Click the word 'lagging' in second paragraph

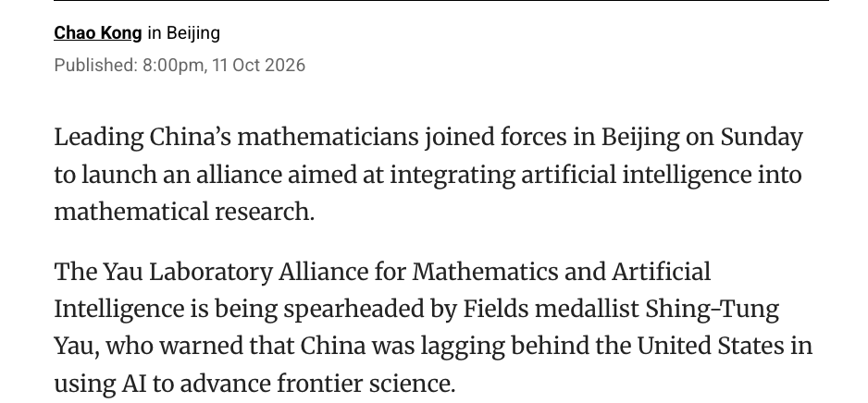click(463, 346)
